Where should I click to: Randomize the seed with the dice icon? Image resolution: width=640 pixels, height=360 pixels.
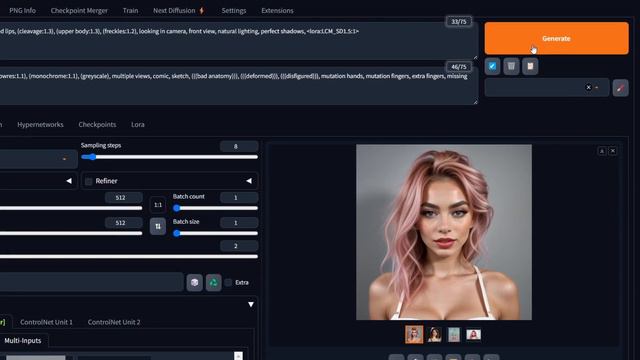tap(195, 282)
